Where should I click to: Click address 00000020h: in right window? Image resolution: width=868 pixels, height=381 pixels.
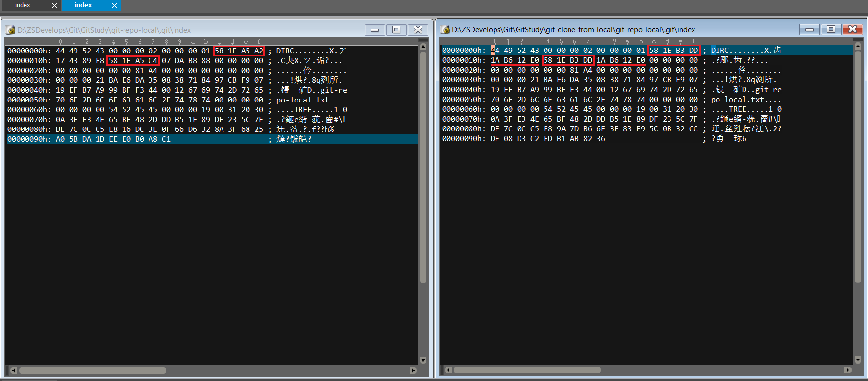[464, 70]
